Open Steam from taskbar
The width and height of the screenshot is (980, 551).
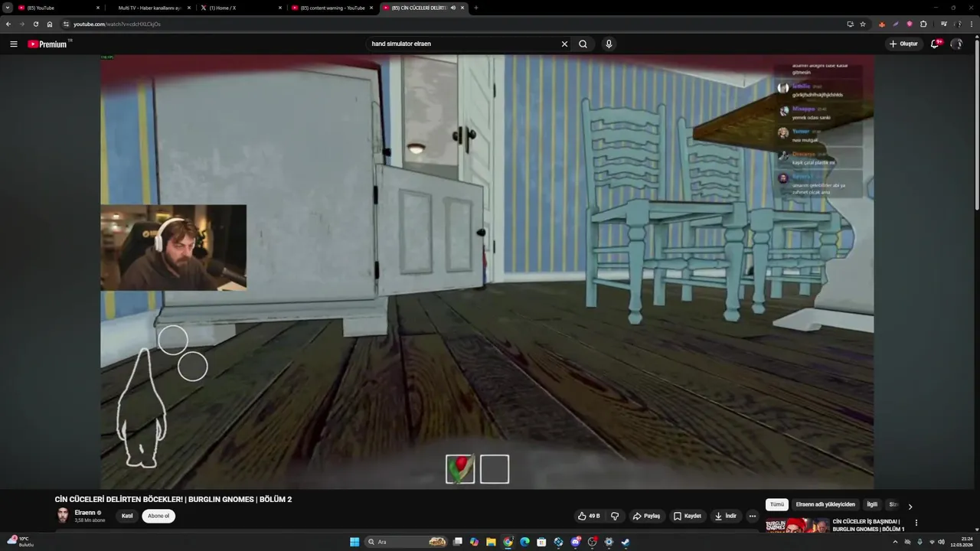pos(626,542)
